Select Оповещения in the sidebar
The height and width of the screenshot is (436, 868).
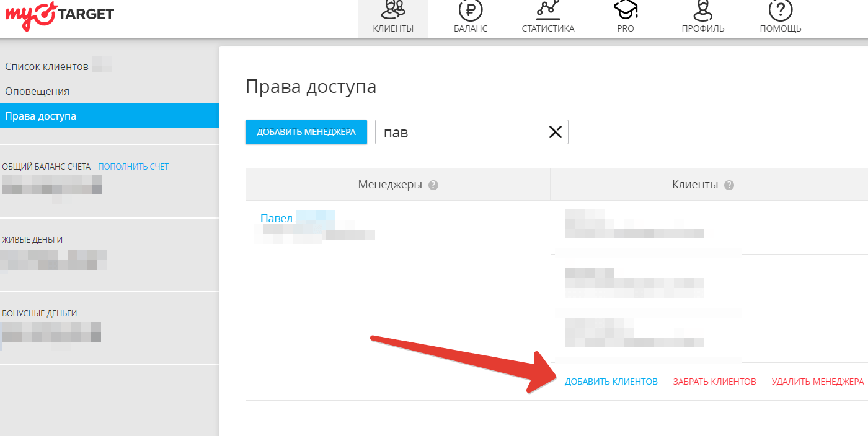[x=37, y=91]
